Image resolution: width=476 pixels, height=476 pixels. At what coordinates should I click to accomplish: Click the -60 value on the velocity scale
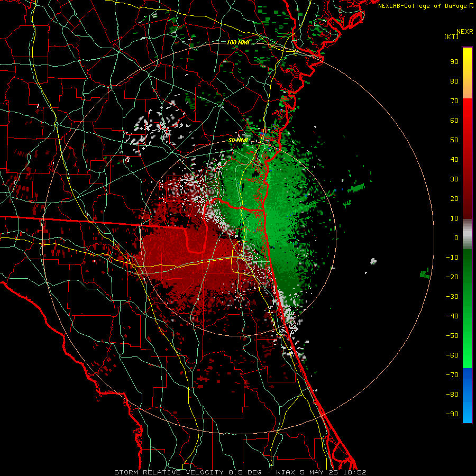click(452, 355)
